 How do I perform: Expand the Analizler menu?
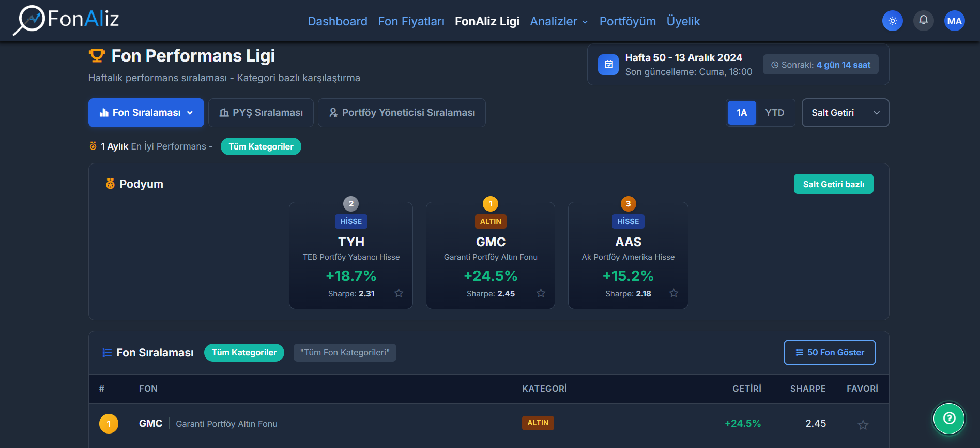[559, 21]
